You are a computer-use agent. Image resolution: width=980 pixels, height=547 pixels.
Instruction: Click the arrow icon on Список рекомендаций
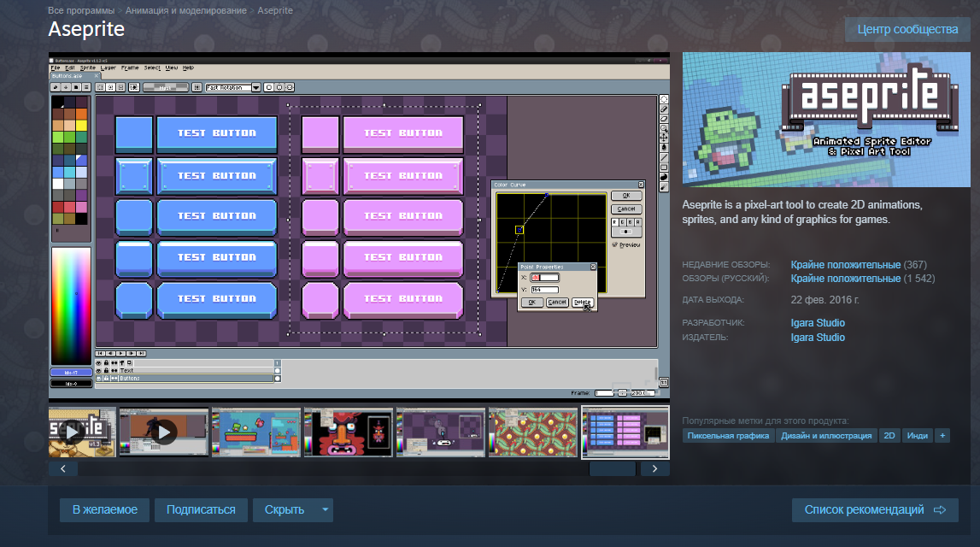[x=939, y=510]
